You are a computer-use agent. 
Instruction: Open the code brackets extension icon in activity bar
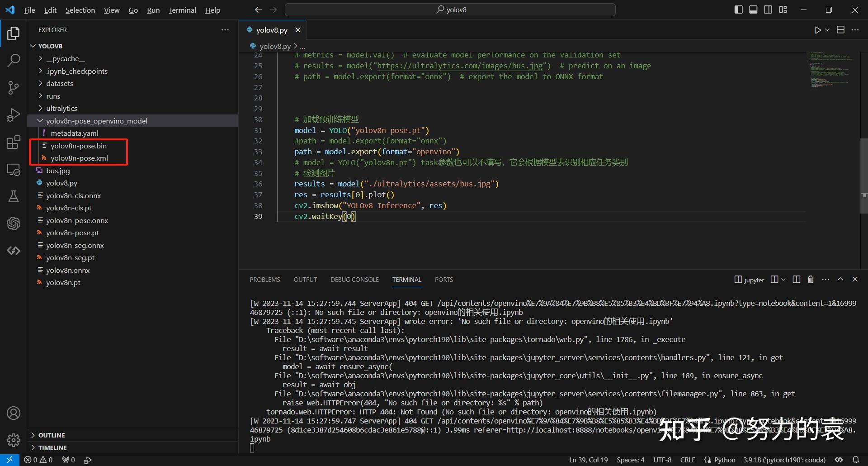14,251
